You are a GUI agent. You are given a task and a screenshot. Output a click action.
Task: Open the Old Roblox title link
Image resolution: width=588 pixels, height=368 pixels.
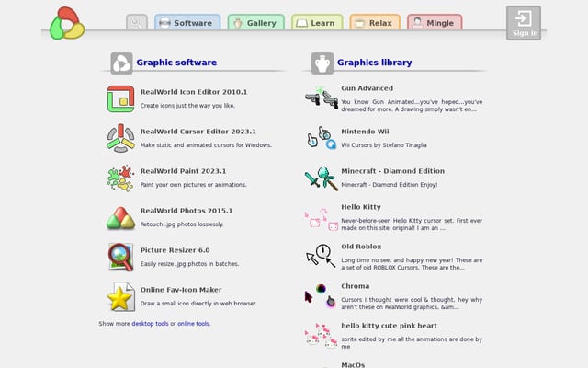coord(361,247)
